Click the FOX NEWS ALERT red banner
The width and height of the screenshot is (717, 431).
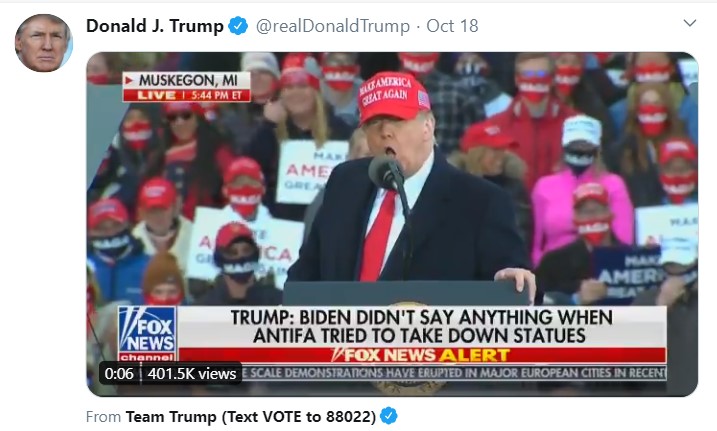click(422, 355)
